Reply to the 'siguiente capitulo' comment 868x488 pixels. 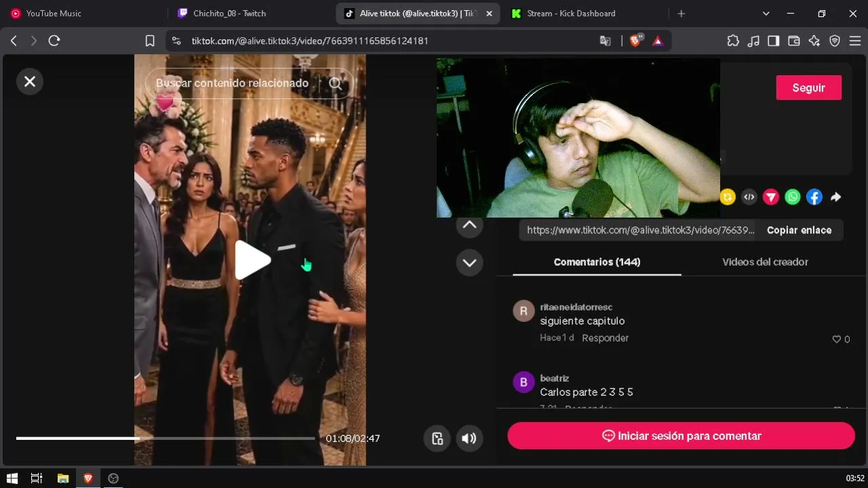click(605, 338)
